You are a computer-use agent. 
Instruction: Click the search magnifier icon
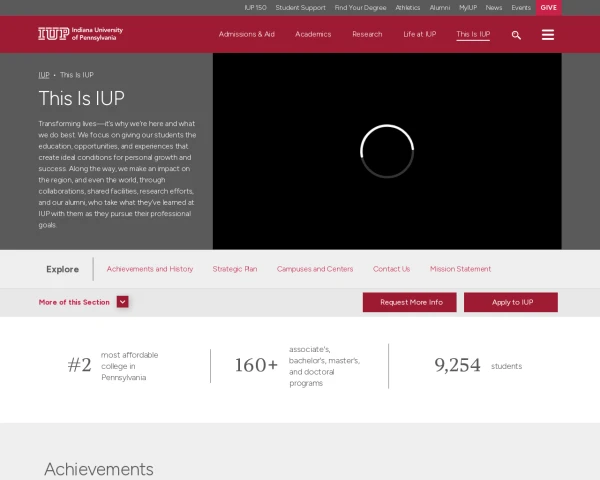516,35
